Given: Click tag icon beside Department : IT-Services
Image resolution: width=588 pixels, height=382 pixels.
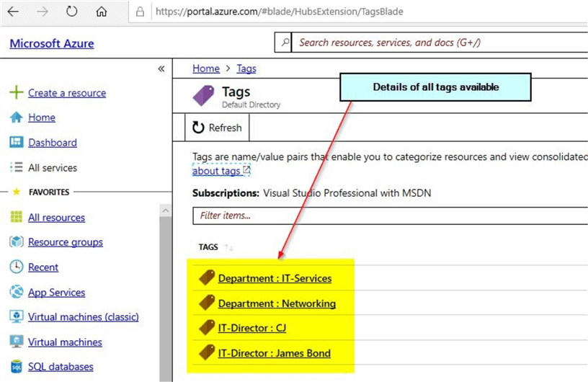Looking at the screenshot, I should pyautogui.click(x=207, y=277).
